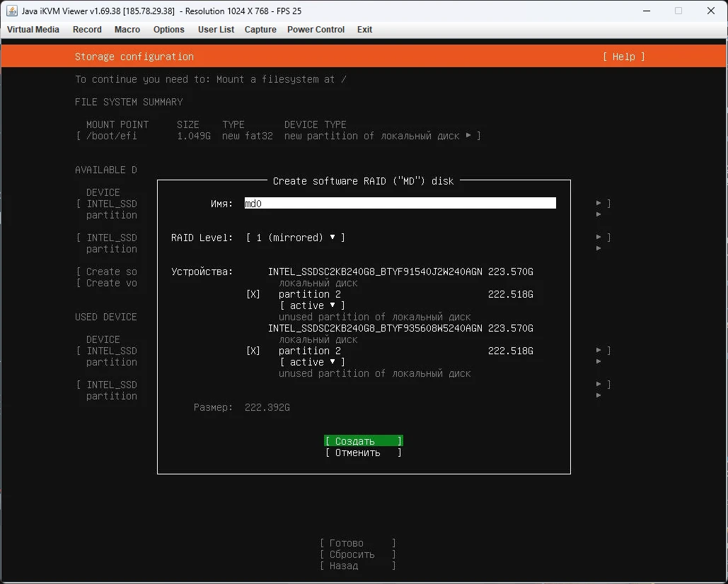Open second partition's active role dropdown
This screenshot has height=584, width=728.
click(313, 362)
